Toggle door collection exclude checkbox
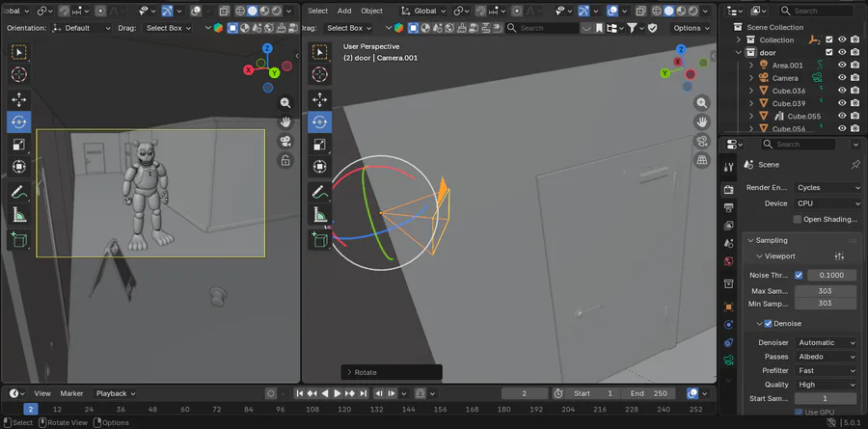This screenshot has width=868, height=429. [x=829, y=53]
